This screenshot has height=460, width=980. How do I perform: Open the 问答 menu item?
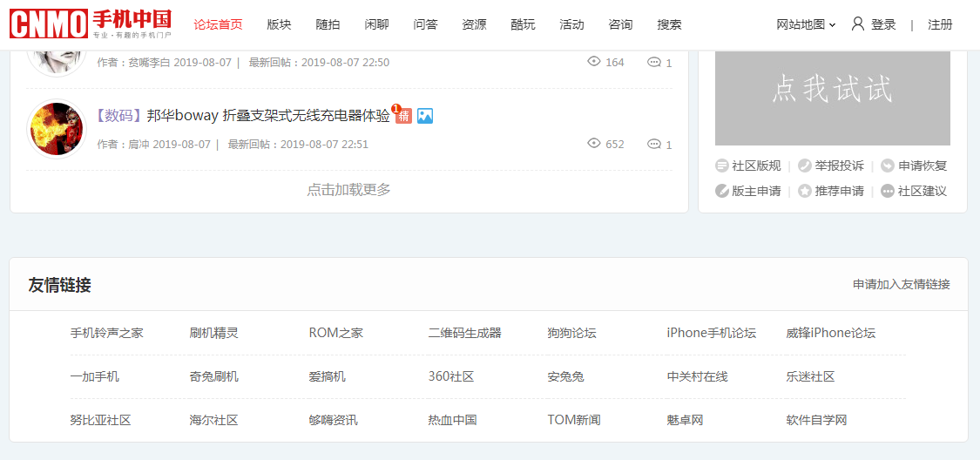click(425, 25)
